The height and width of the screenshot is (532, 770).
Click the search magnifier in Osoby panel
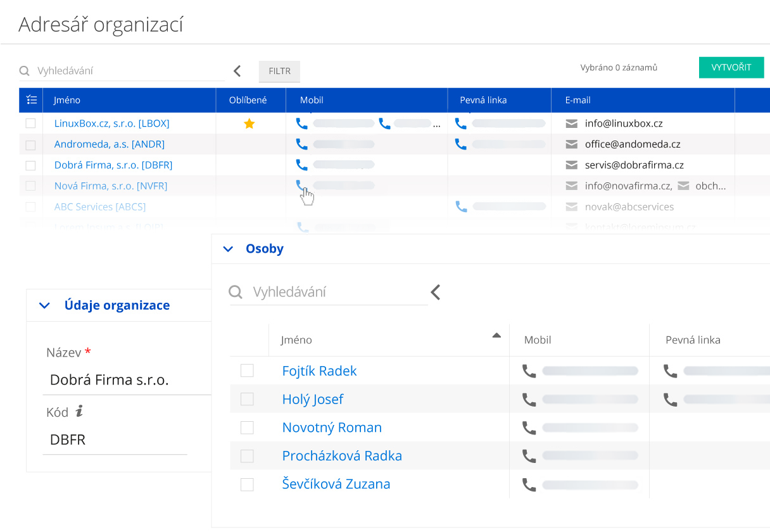(x=236, y=292)
